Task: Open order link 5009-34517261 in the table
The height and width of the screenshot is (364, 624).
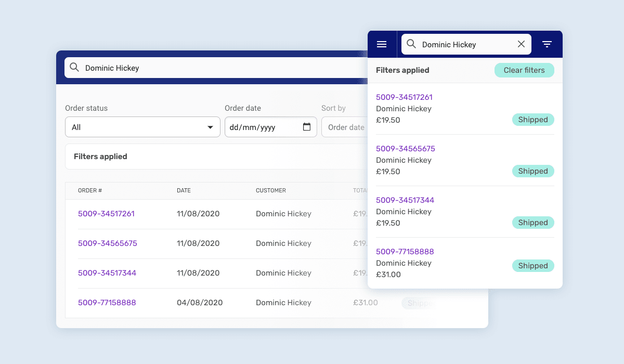Action: pos(106,214)
